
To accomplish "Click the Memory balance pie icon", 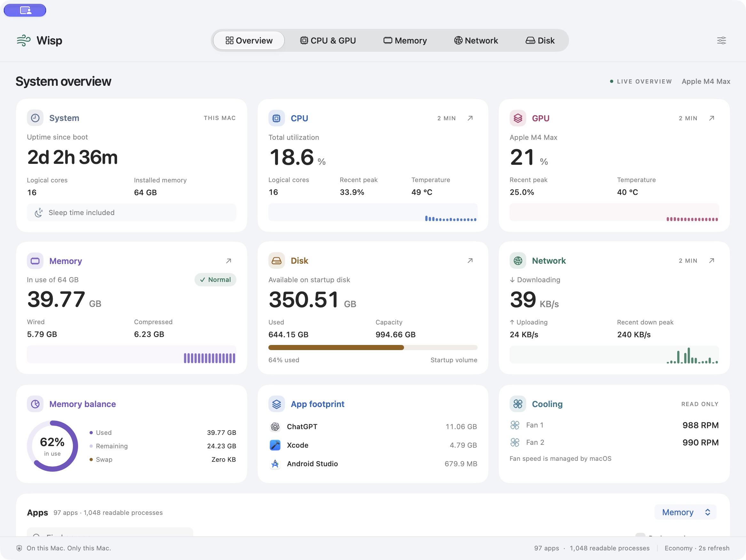I will tap(35, 404).
